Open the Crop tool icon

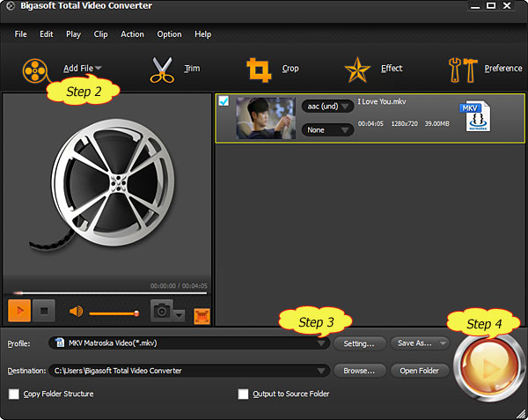(x=259, y=70)
